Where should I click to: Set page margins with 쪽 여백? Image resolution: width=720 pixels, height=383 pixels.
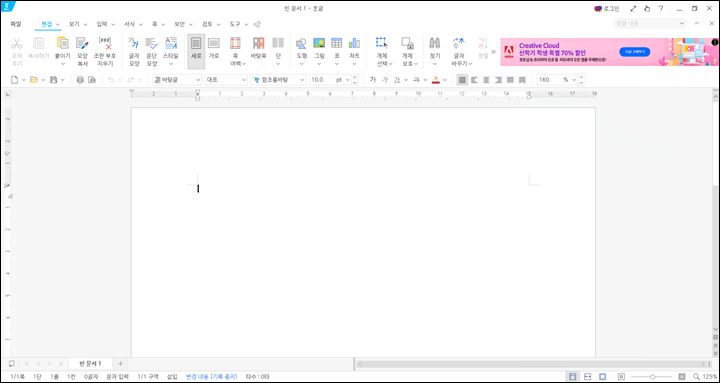(235, 51)
